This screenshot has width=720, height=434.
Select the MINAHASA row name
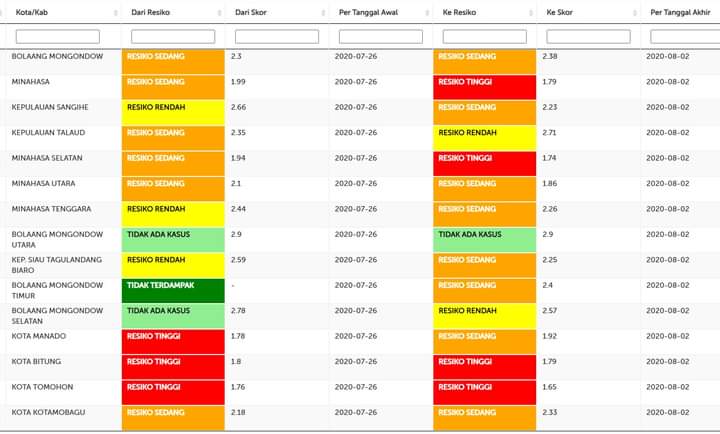pyautogui.click(x=31, y=82)
